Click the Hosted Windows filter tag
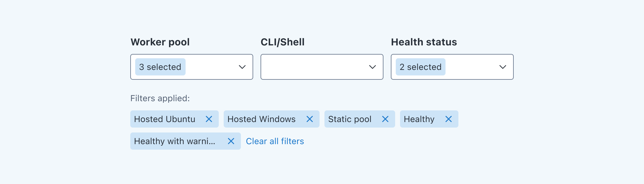644x184 pixels. click(x=261, y=119)
